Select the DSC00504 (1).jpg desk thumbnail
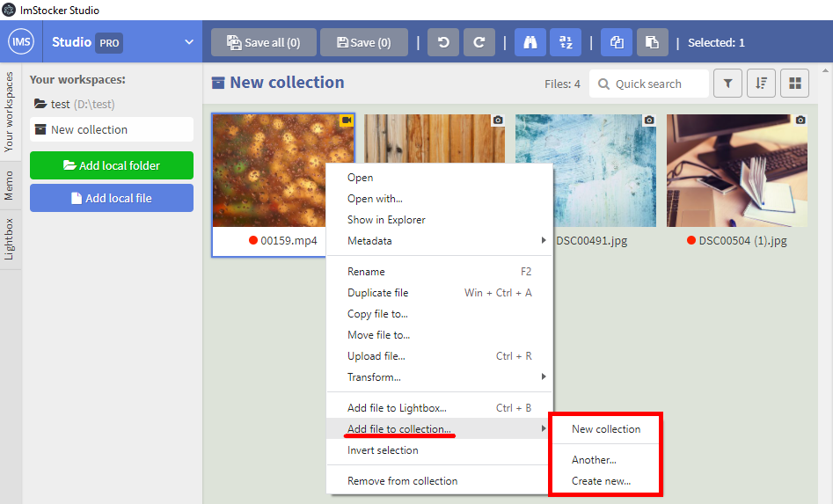Viewport: 833px width, 504px height. (737, 171)
